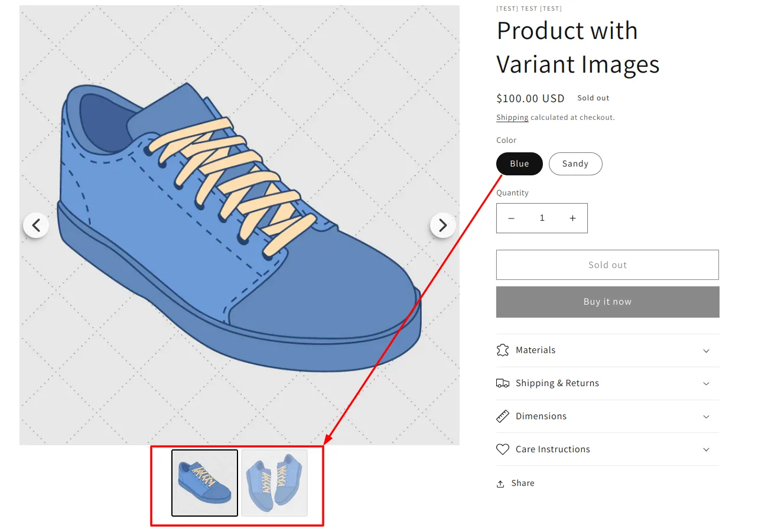Screen dimensions: 768x532
Task: Expand the Materials section chevron
Action: [706, 351]
